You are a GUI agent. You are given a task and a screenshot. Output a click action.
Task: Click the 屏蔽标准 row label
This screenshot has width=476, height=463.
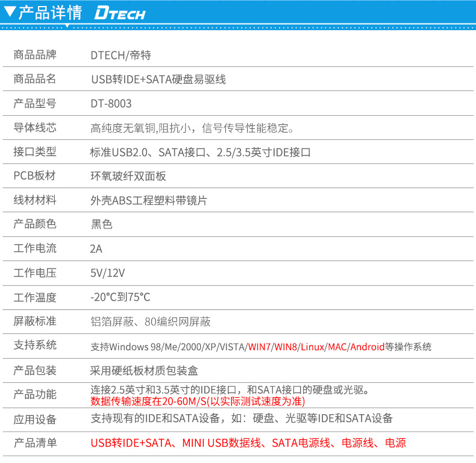pyautogui.click(x=35, y=321)
